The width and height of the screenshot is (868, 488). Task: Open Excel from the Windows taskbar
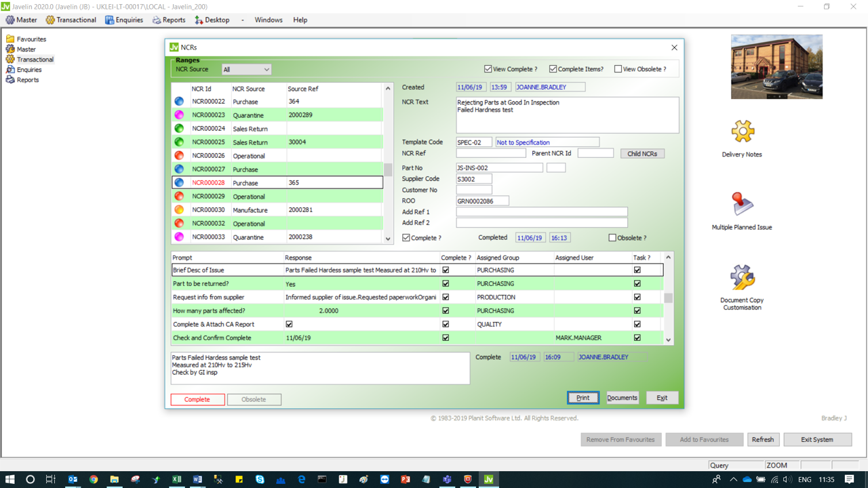pos(176,479)
